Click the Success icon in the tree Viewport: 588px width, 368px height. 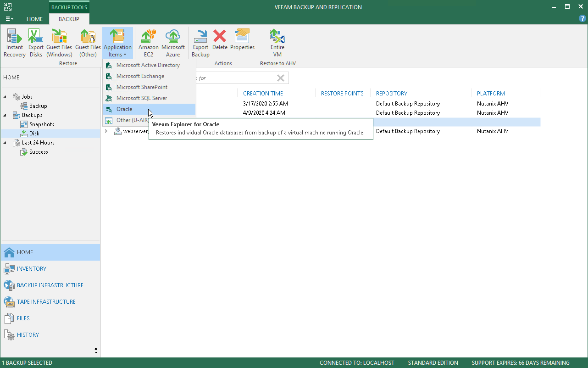(24, 152)
